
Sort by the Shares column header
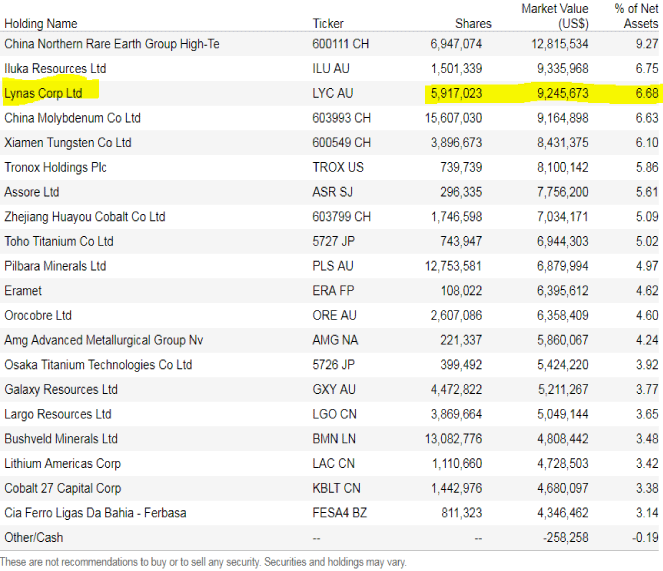pos(472,23)
